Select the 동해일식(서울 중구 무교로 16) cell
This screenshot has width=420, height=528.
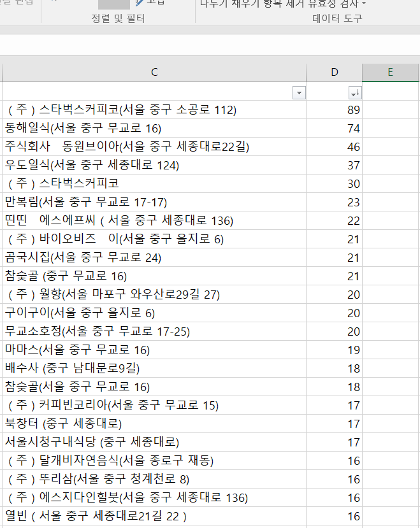[x=154, y=128]
